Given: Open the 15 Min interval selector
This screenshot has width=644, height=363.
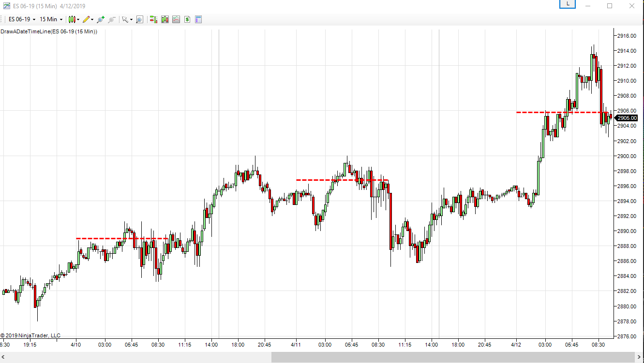Looking at the screenshot, I should tap(51, 19).
